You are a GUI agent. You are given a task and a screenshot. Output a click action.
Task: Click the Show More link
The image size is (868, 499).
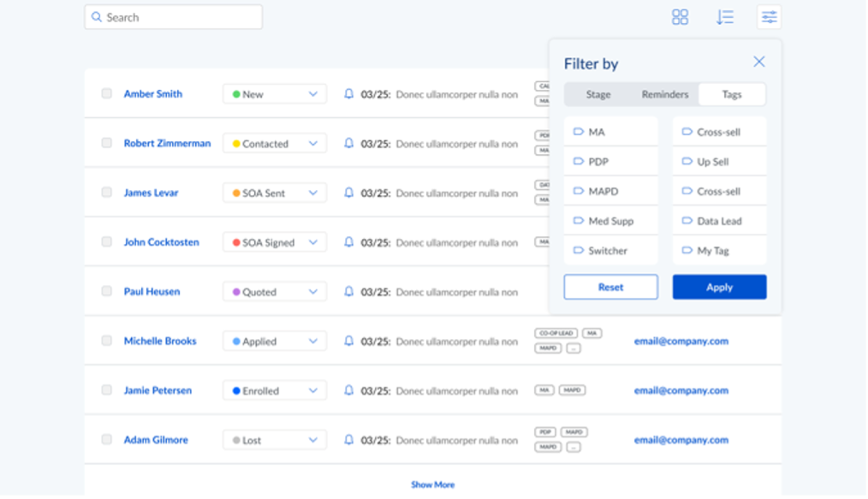pyautogui.click(x=433, y=484)
